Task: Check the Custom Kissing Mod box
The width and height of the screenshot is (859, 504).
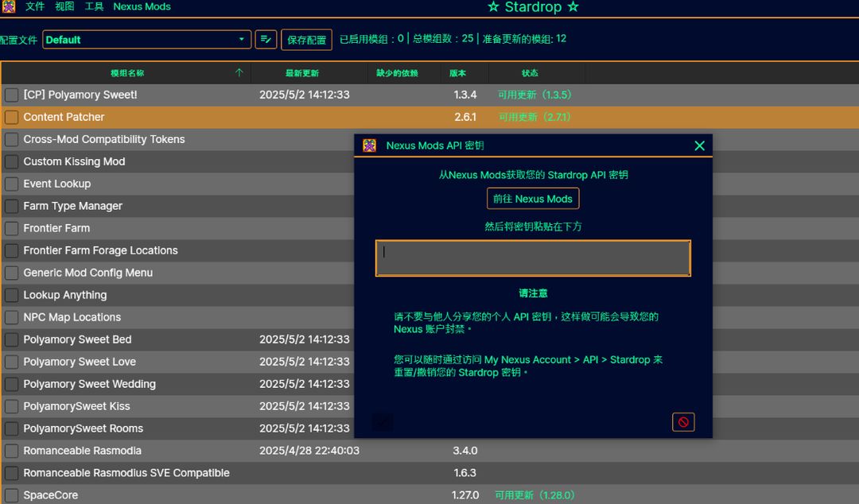Action: pyautogui.click(x=11, y=161)
